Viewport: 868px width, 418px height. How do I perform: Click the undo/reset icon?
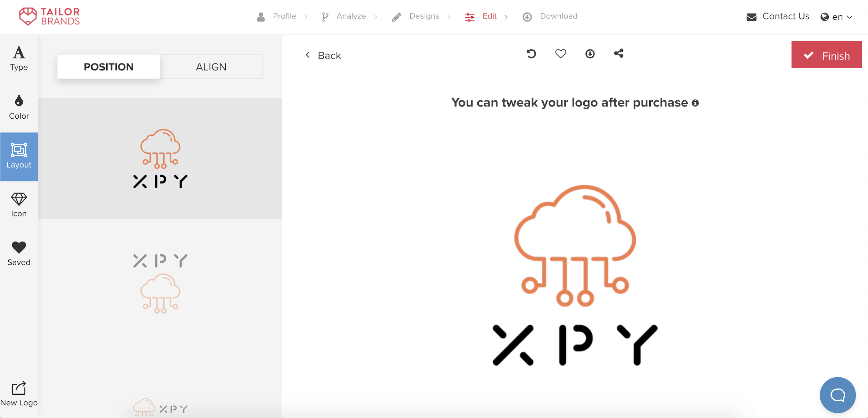(x=531, y=54)
